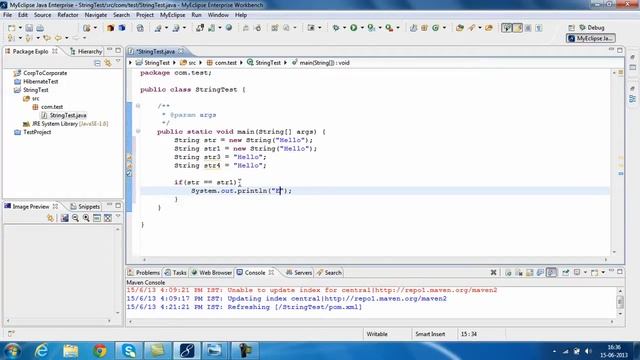This screenshot has height=360, width=640.
Task: Close the StringTest.java editor tab
Action: click(181, 51)
